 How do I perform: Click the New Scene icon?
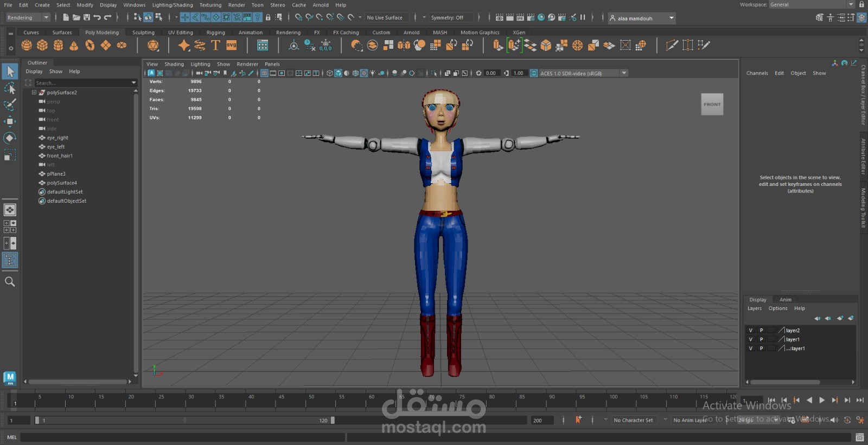coord(66,18)
